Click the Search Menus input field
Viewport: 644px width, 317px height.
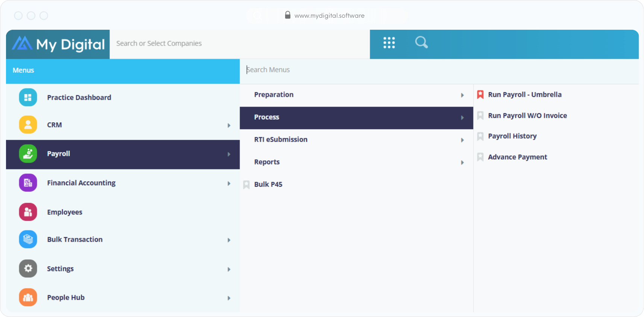pos(376,70)
